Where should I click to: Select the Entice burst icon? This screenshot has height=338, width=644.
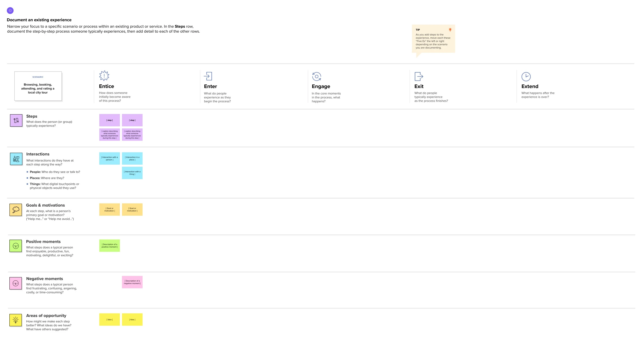coord(104,75)
